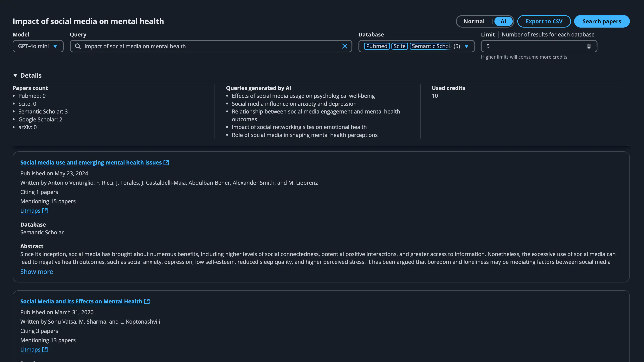Click the Scite database tag
Image resolution: width=644 pixels, height=362 pixels.
pyautogui.click(x=399, y=46)
